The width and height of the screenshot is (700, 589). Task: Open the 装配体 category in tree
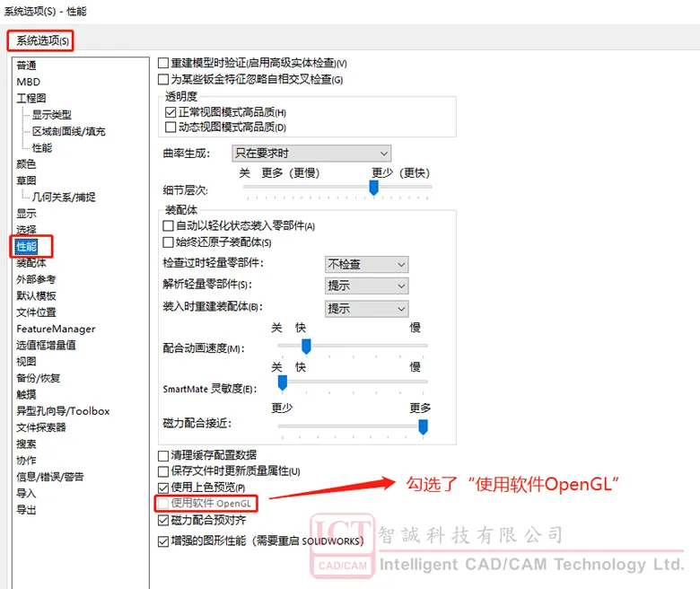click(31, 263)
